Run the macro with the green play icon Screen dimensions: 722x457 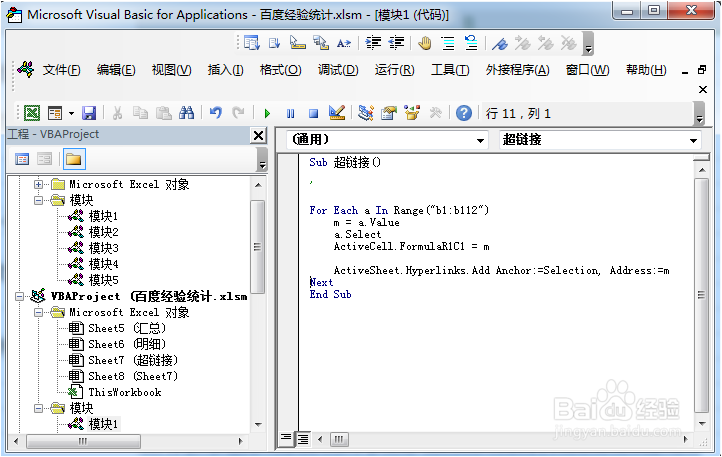[x=267, y=113]
